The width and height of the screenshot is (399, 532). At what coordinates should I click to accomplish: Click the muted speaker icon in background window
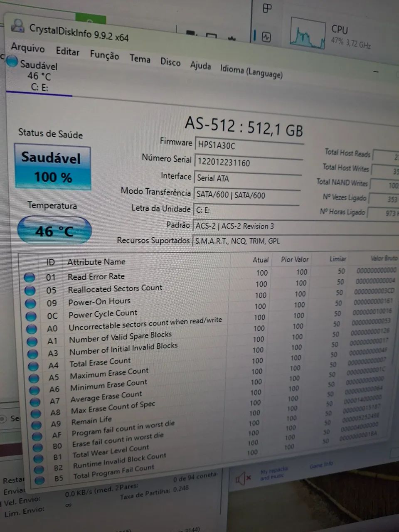[243, 478]
